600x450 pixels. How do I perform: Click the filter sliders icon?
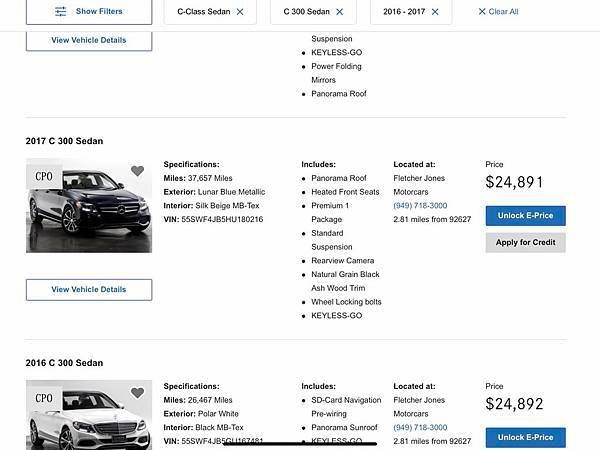click(60, 11)
